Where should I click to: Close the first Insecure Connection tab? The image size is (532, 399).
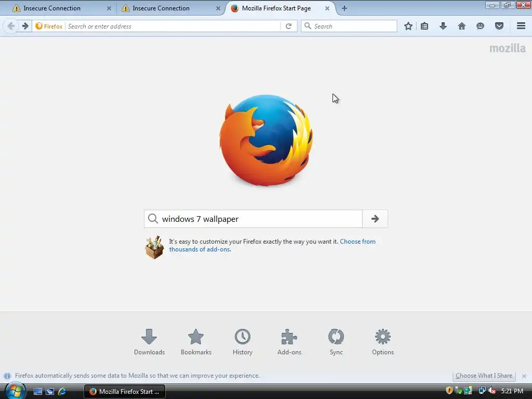109,8
